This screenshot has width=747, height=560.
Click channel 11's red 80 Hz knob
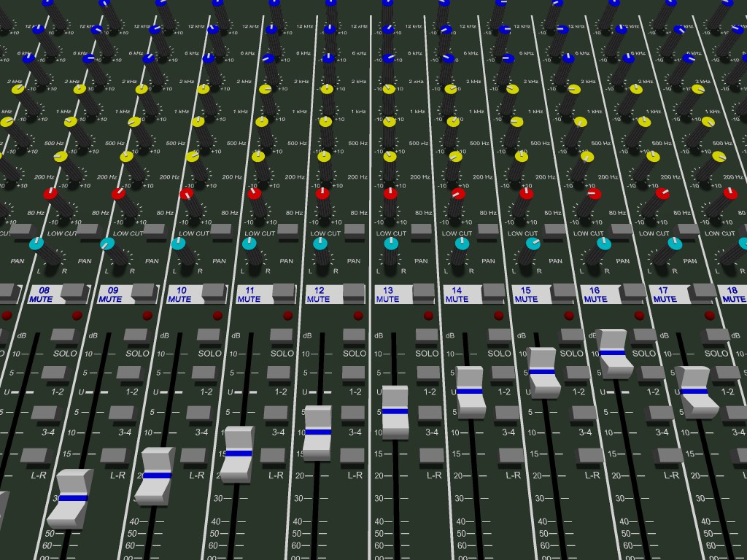point(254,194)
